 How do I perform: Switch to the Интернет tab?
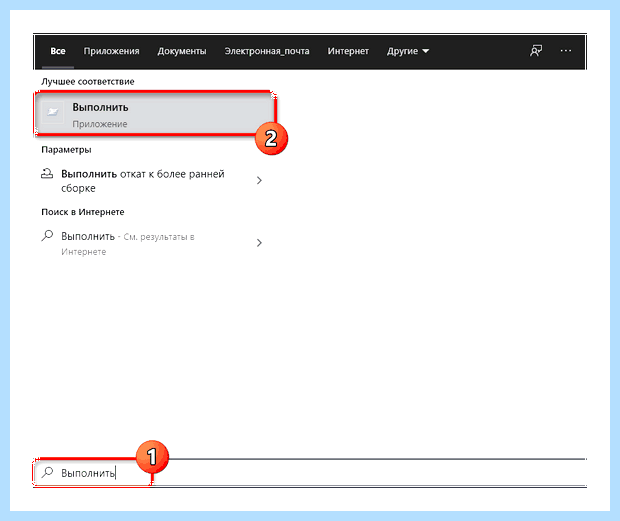[x=348, y=51]
